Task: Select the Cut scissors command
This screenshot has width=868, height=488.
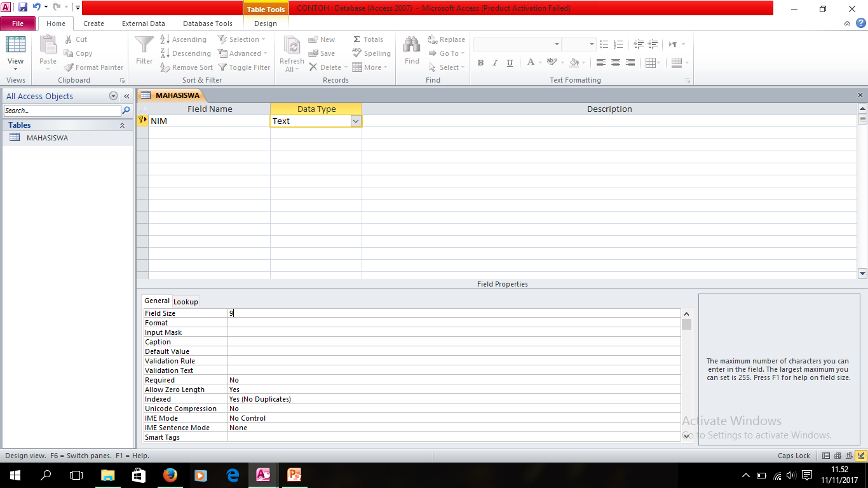Action: [76, 39]
